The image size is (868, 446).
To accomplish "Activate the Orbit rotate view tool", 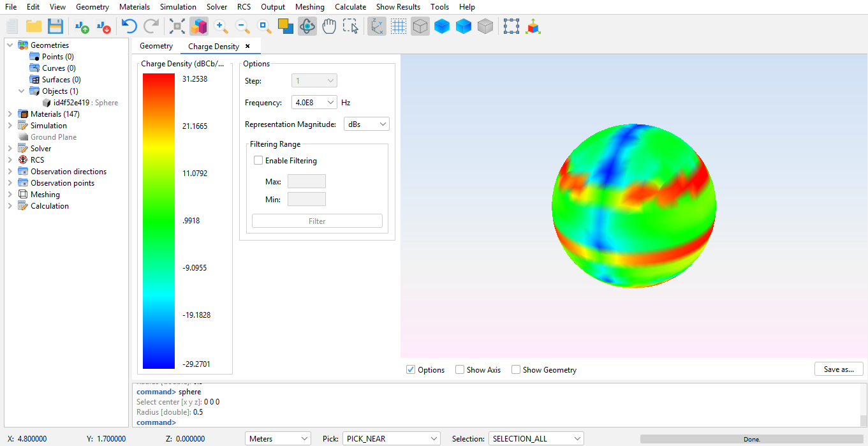I will [x=307, y=26].
